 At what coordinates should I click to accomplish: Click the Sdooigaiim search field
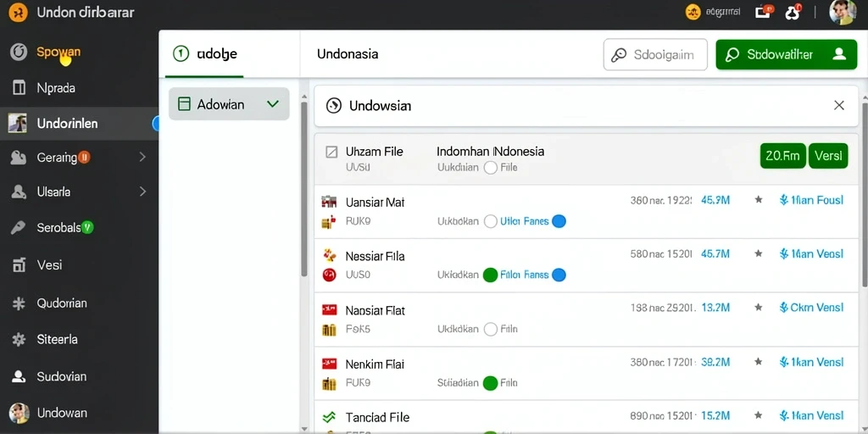click(x=655, y=54)
